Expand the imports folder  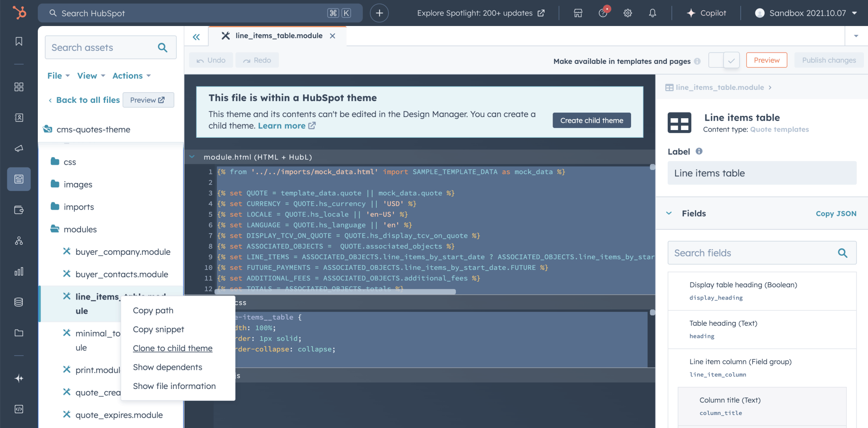click(x=73, y=206)
